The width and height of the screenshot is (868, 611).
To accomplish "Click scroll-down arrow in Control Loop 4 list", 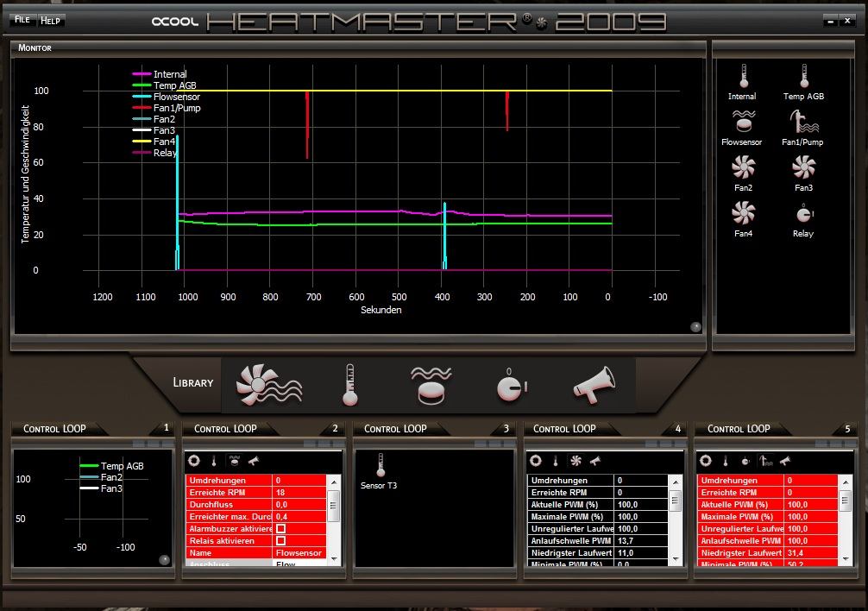I will [676, 559].
